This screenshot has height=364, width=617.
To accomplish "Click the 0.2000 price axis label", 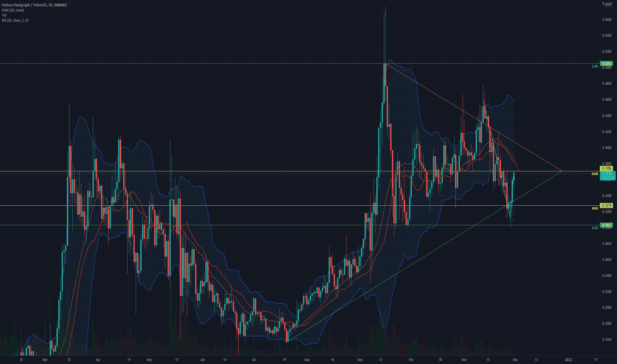I will click(x=607, y=307).
